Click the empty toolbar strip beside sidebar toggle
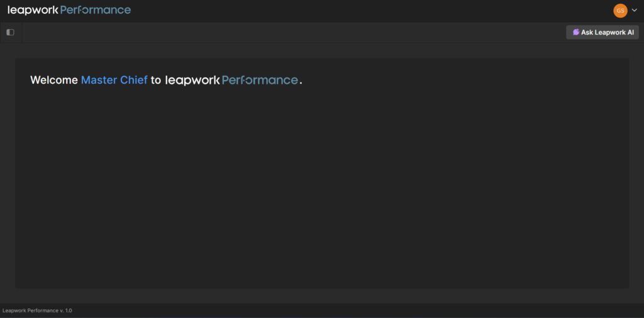The height and width of the screenshot is (318, 644). 283,32
